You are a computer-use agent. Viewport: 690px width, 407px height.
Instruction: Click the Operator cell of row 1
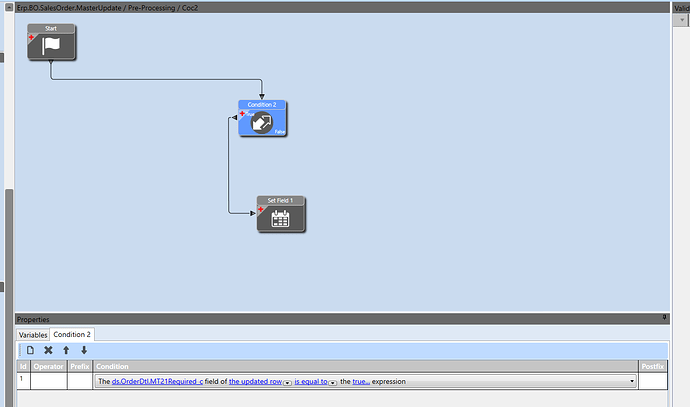[x=48, y=381]
